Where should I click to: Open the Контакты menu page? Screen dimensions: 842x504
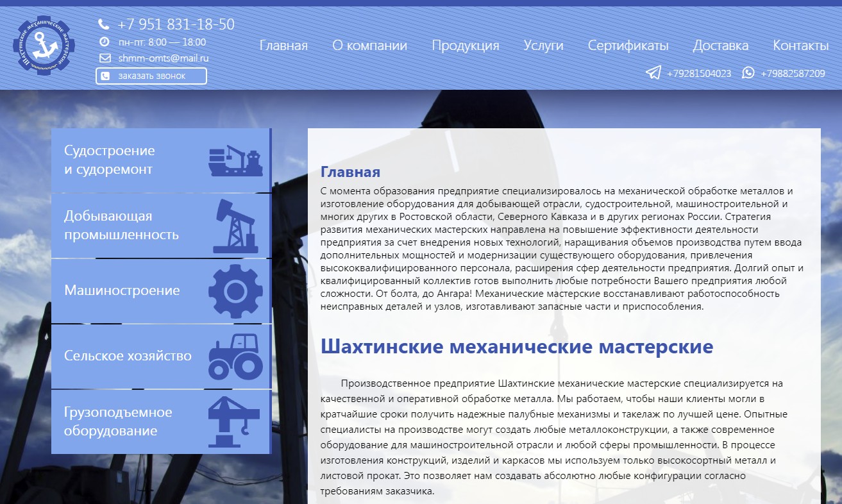point(801,46)
